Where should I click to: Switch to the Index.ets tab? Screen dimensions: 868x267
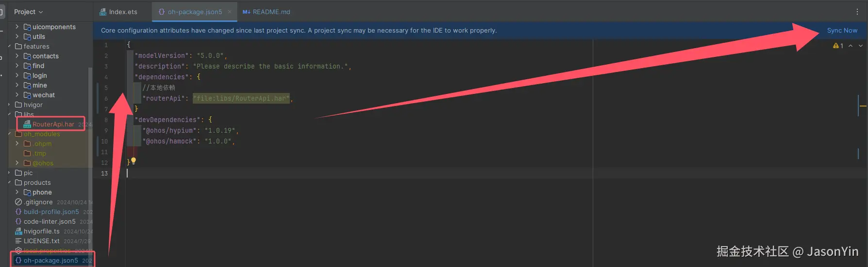pyautogui.click(x=118, y=12)
